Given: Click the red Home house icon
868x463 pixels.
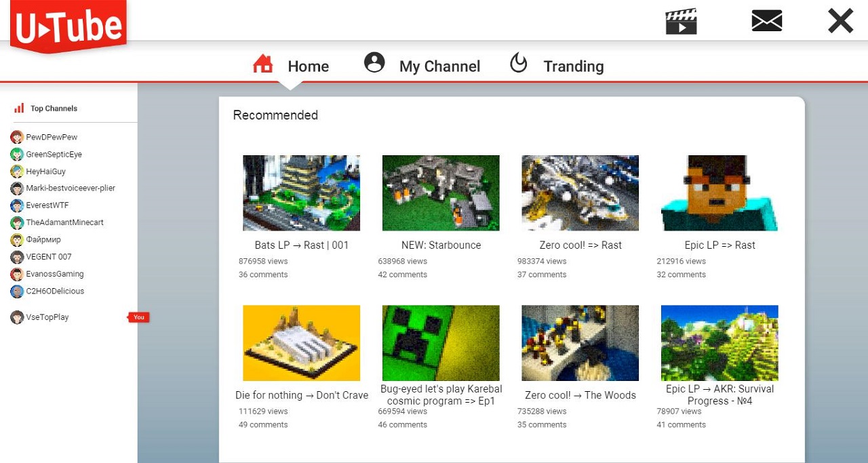Looking at the screenshot, I should (x=262, y=64).
